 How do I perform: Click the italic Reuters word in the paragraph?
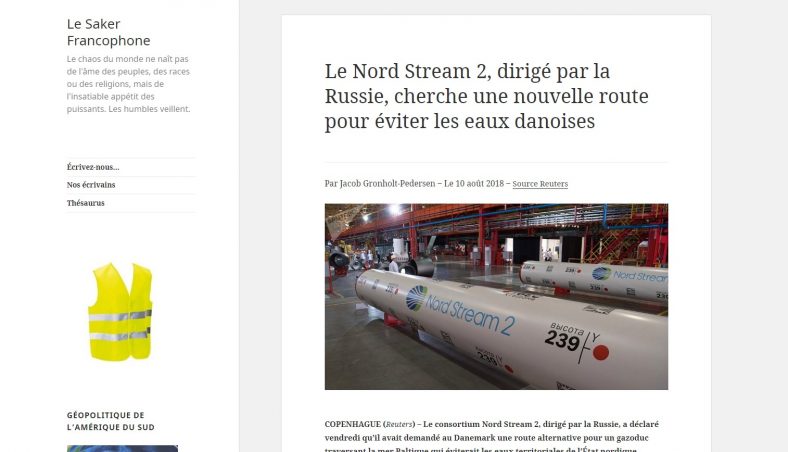pyautogui.click(x=399, y=424)
